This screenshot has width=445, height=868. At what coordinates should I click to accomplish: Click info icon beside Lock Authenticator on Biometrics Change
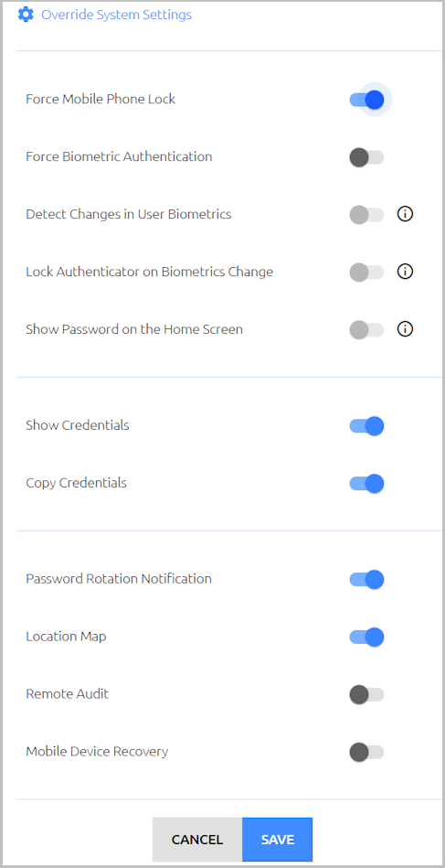click(x=405, y=272)
